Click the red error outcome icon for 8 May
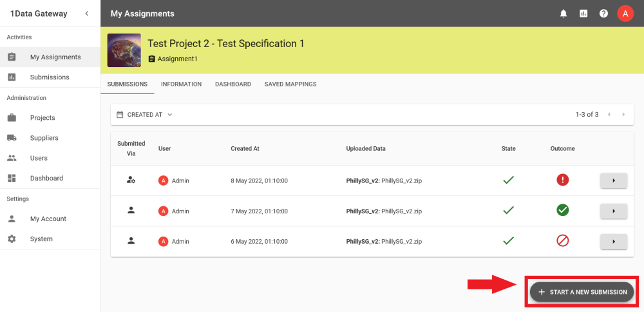644x312 pixels. [562, 180]
